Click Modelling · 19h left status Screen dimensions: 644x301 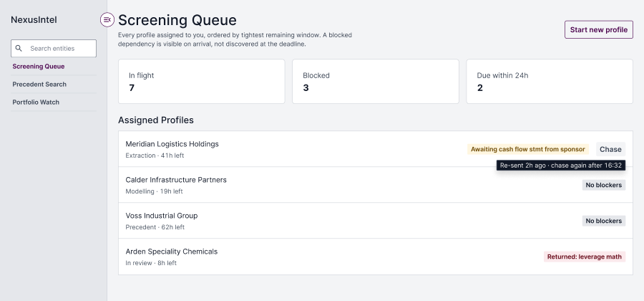pyautogui.click(x=154, y=191)
